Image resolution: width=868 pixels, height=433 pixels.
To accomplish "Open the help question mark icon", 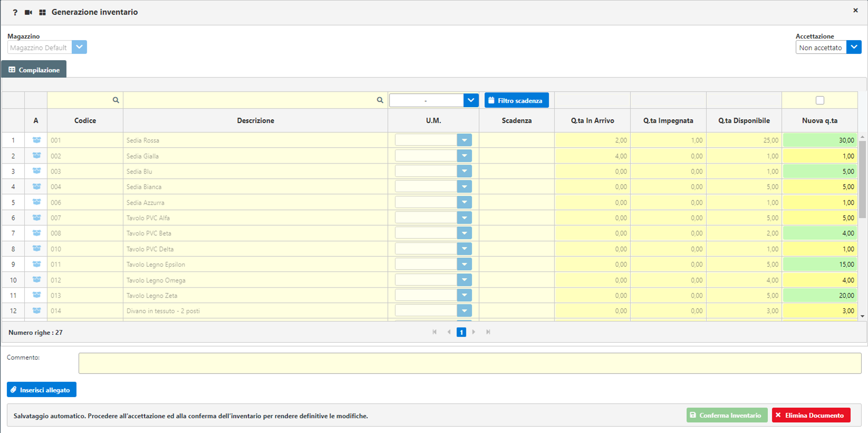I will coord(15,12).
